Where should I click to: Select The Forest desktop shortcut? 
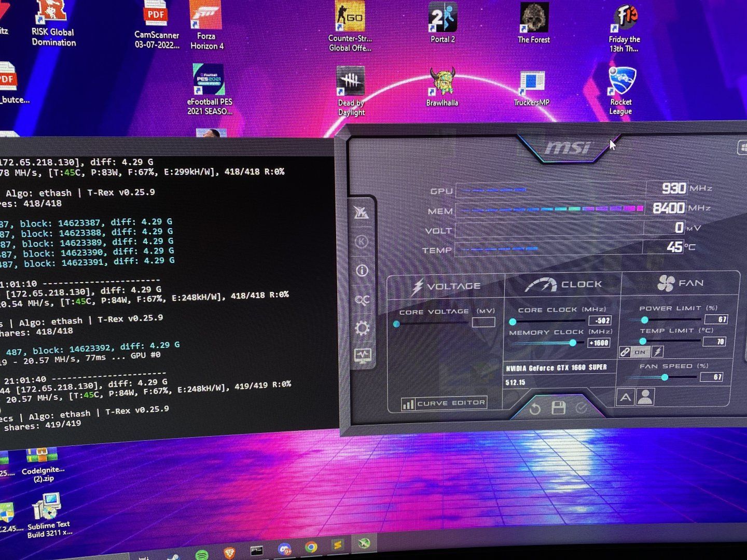pyautogui.click(x=533, y=23)
